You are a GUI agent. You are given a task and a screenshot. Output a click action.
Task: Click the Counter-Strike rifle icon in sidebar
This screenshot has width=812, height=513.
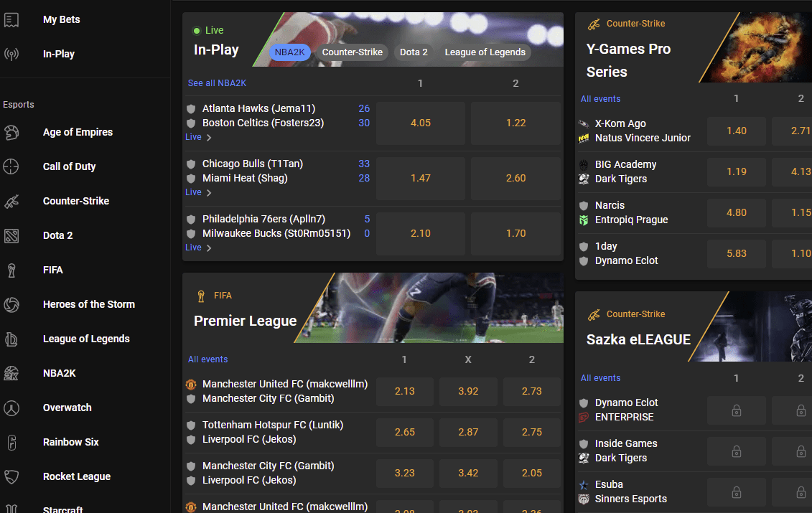pyautogui.click(x=11, y=201)
